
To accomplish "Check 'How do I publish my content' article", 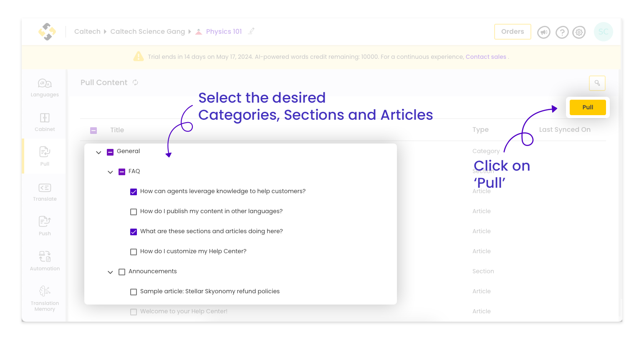I will [134, 212].
